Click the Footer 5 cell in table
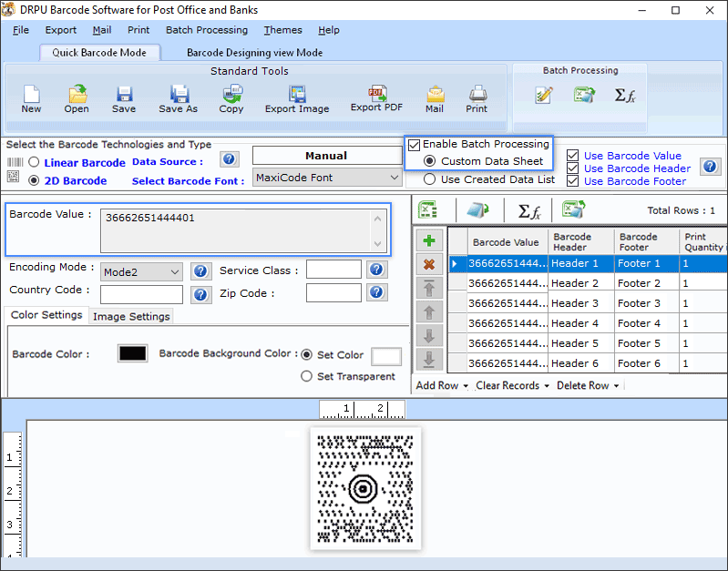Screen dimensions: 728x571 click(647, 343)
